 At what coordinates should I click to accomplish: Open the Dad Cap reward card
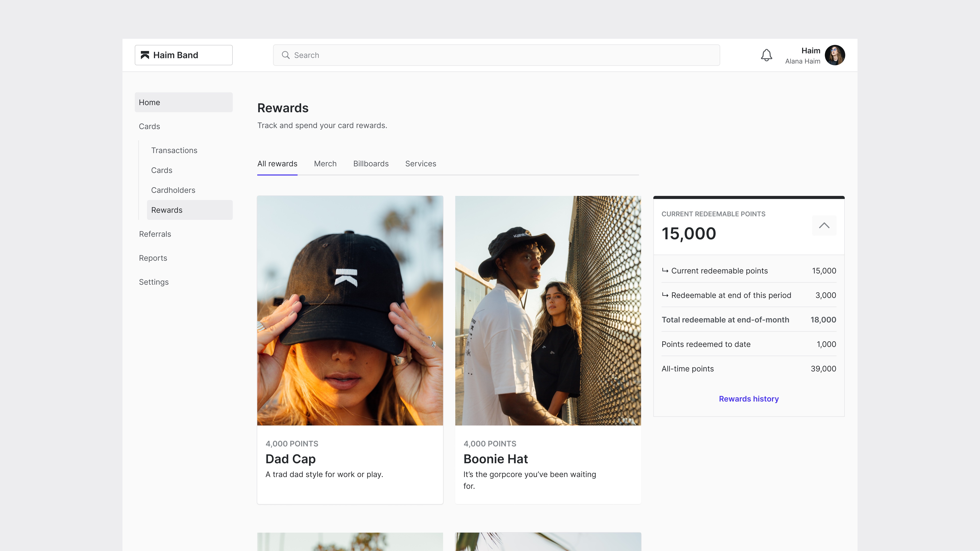350,350
